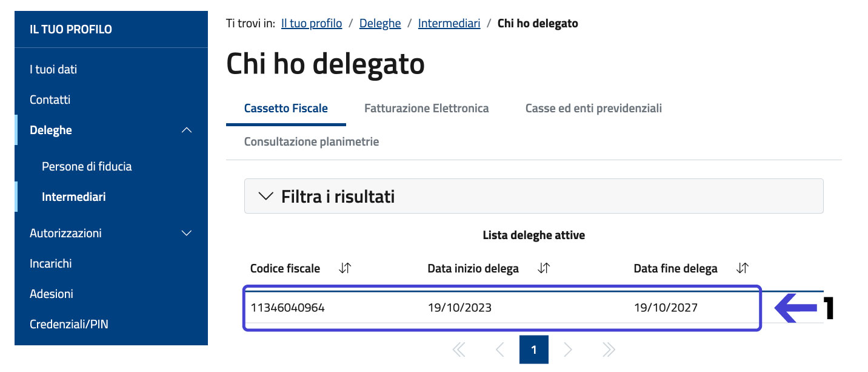Sort by Data fine delega column

point(743,268)
